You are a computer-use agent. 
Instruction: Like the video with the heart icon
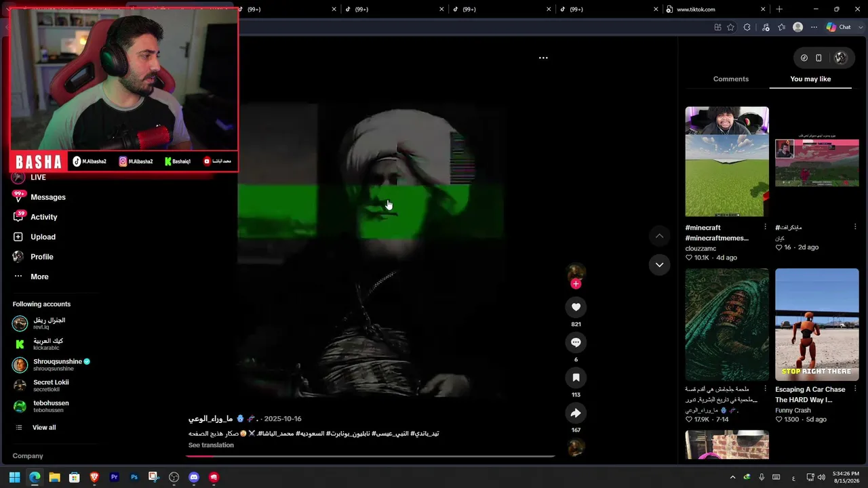click(x=576, y=307)
